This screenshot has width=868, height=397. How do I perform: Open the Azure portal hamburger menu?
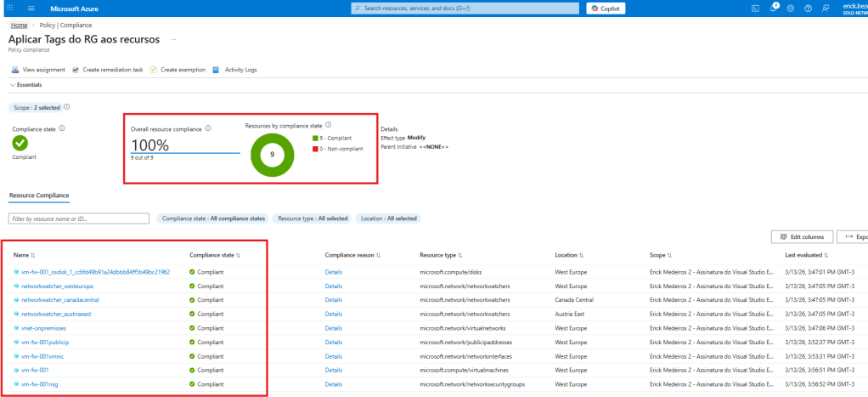[31, 8]
